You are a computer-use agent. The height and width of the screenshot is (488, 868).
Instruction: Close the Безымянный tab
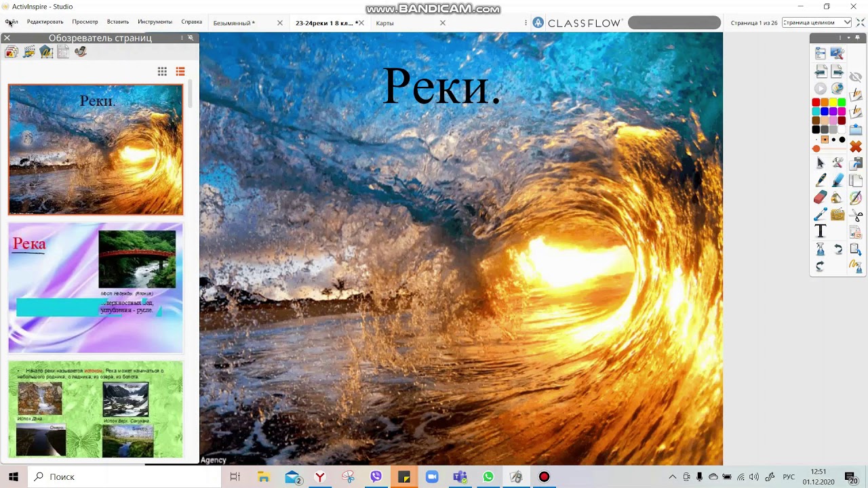(x=280, y=23)
